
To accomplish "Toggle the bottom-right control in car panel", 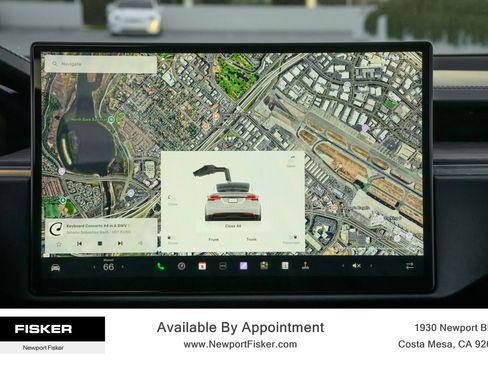I will (292, 240).
